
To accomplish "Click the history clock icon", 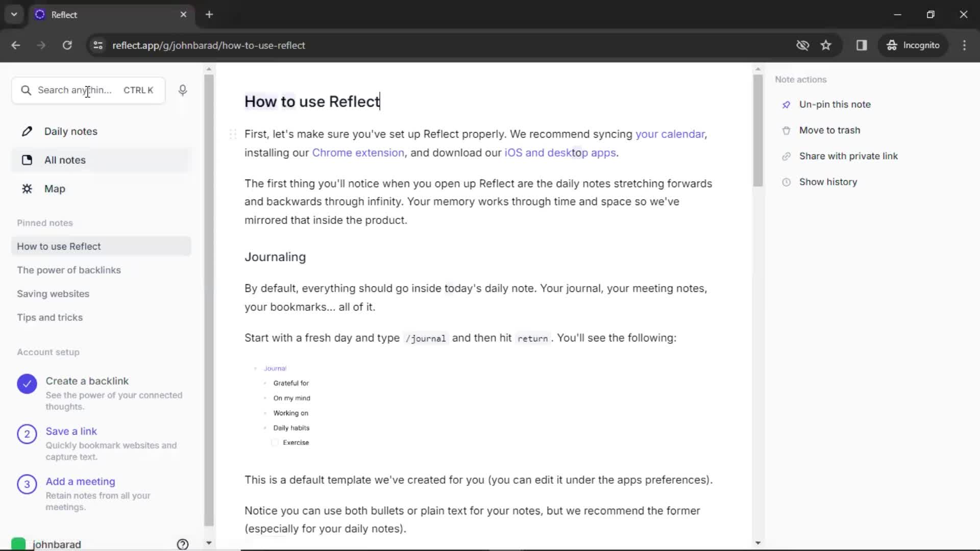I will pyautogui.click(x=786, y=182).
